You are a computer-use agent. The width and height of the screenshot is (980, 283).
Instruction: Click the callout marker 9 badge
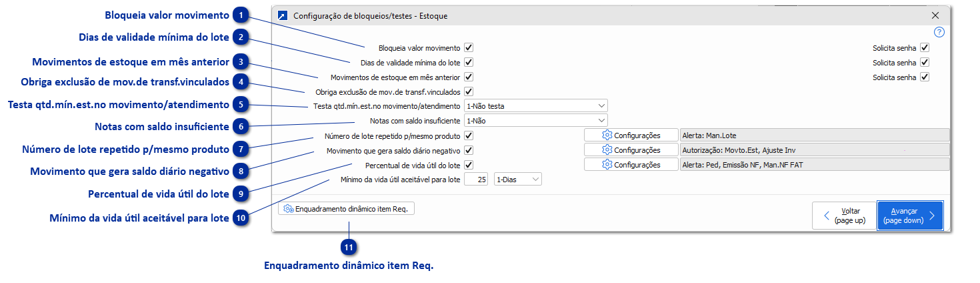pyautogui.click(x=241, y=194)
